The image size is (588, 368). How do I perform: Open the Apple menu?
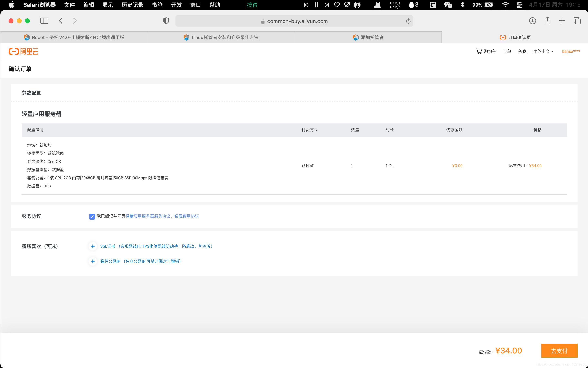coord(11,5)
